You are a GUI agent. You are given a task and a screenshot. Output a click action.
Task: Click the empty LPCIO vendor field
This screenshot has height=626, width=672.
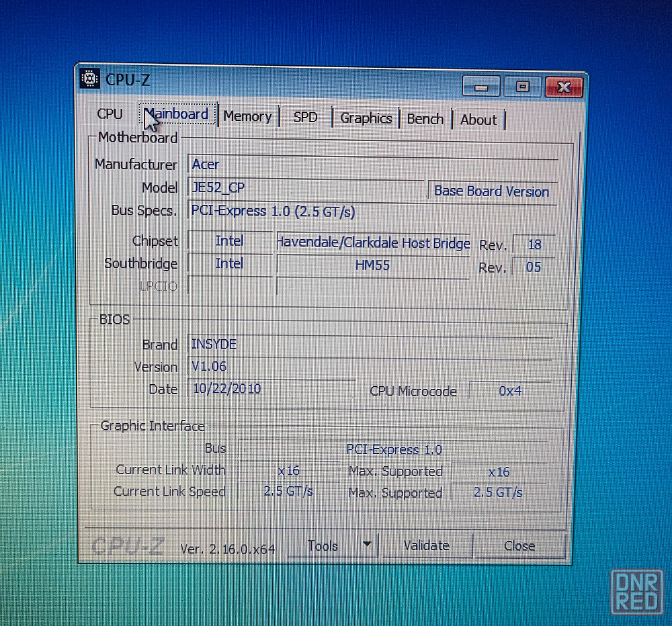coord(230,285)
